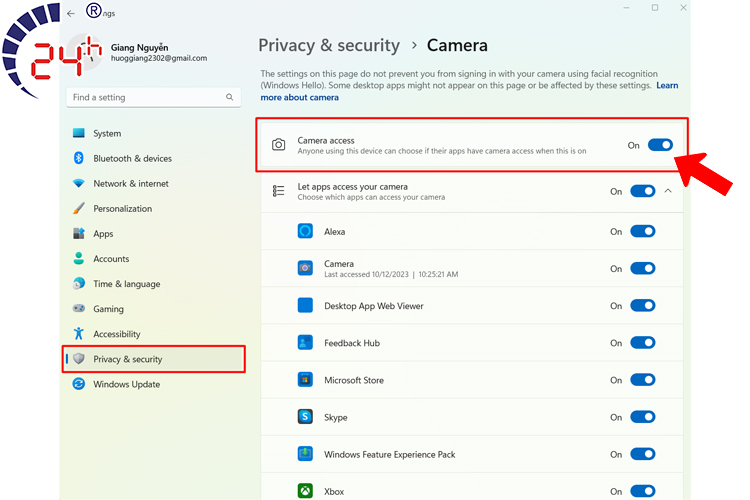Click the 'Alexa' row label

334,232
